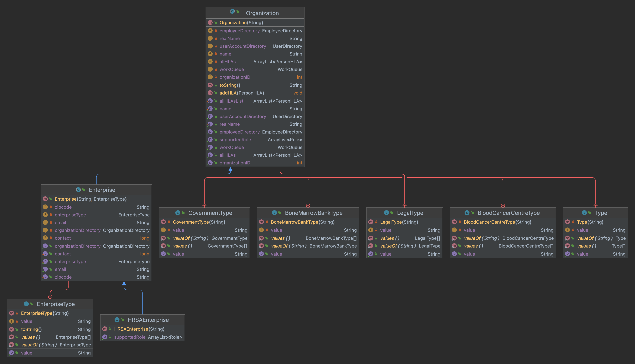The width and height of the screenshot is (635, 364).
Task: Click the inner-class plus marker above EnterpriseType
Action: 50,297
